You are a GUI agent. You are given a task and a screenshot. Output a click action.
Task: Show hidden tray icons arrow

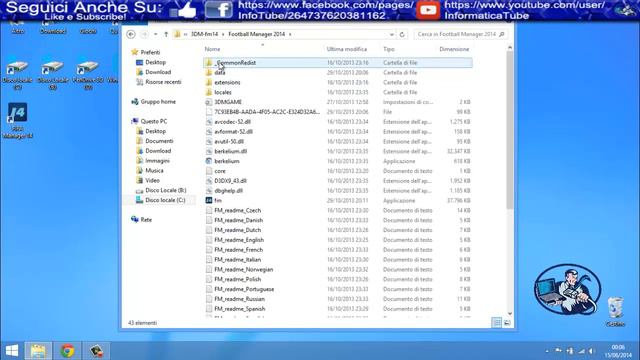[547, 351]
